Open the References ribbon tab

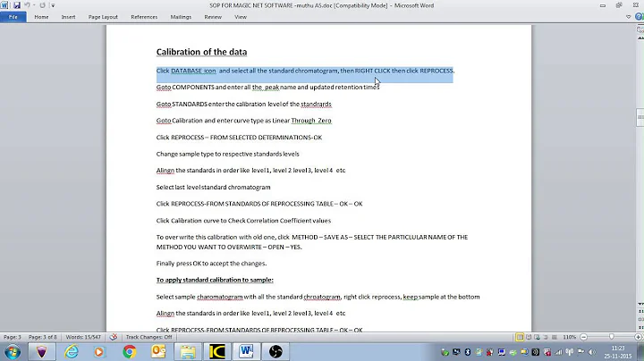(144, 17)
